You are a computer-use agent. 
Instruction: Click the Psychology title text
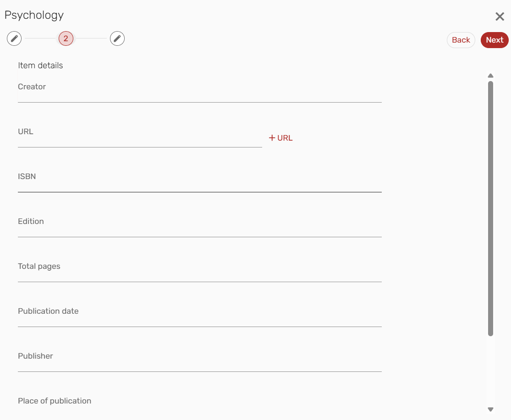(34, 15)
